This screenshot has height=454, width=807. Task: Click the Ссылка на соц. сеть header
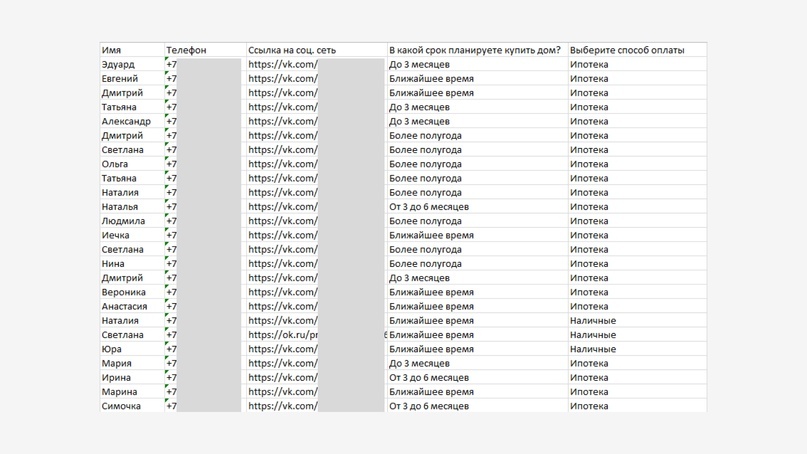[x=317, y=50]
